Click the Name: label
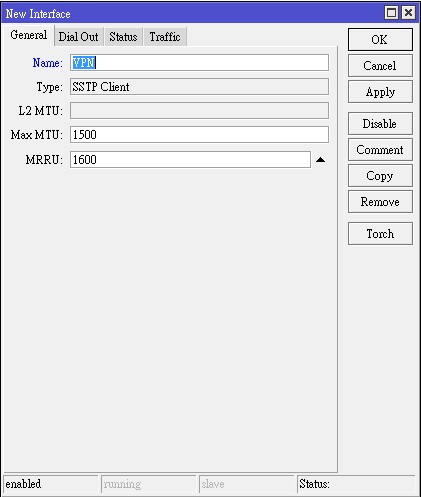The width and height of the screenshot is (421, 497). tap(48, 63)
